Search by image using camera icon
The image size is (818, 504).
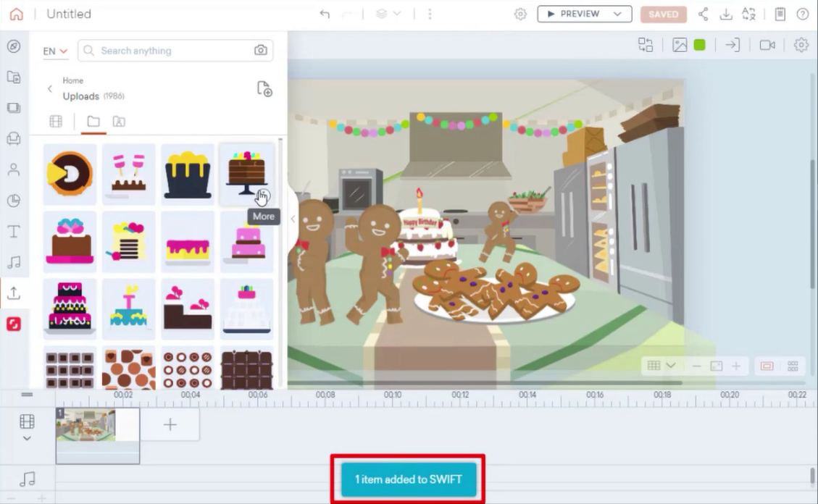click(260, 51)
